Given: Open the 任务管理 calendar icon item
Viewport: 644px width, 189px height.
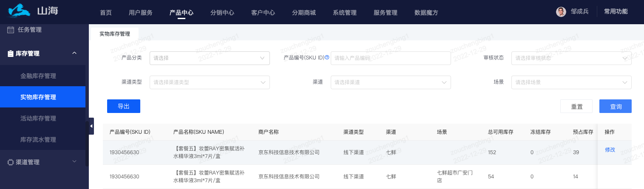Looking at the screenshot, I should (x=11, y=30).
